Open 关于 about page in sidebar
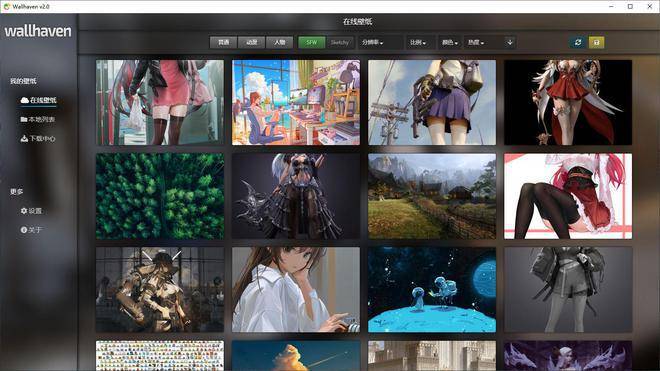This screenshot has height=371, width=660. tap(31, 230)
